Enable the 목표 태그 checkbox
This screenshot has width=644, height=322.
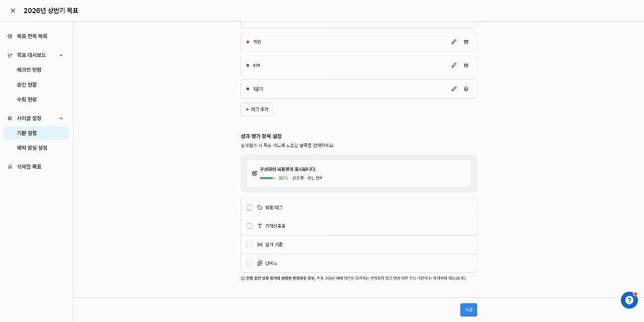tap(249, 208)
